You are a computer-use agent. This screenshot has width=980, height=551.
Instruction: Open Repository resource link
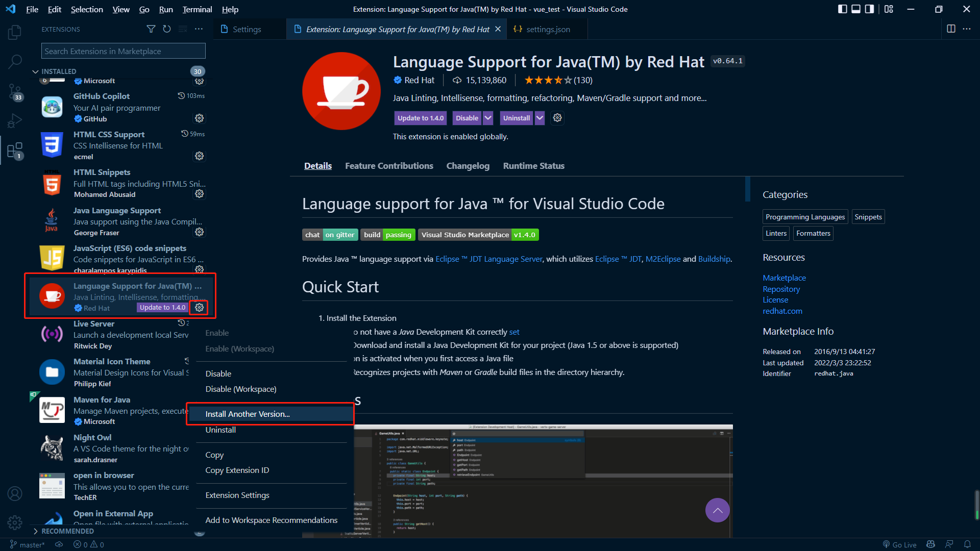(x=781, y=289)
